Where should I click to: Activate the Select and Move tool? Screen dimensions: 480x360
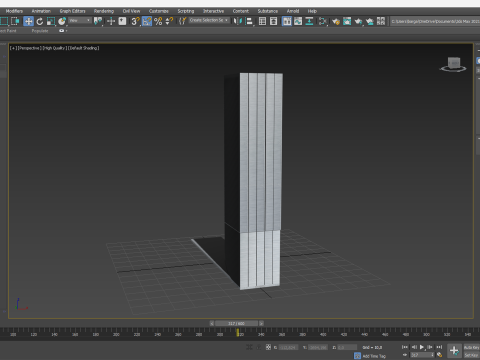click(x=28, y=21)
